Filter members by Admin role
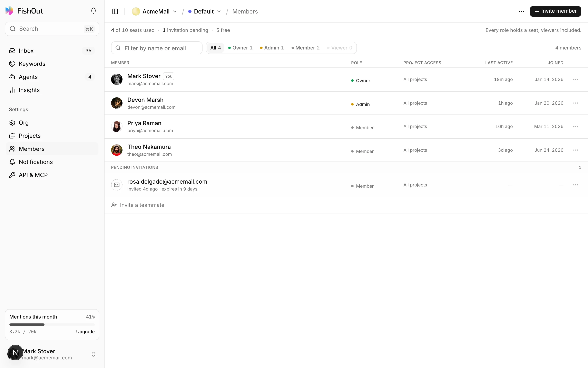This screenshot has height=368, width=588. click(272, 48)
